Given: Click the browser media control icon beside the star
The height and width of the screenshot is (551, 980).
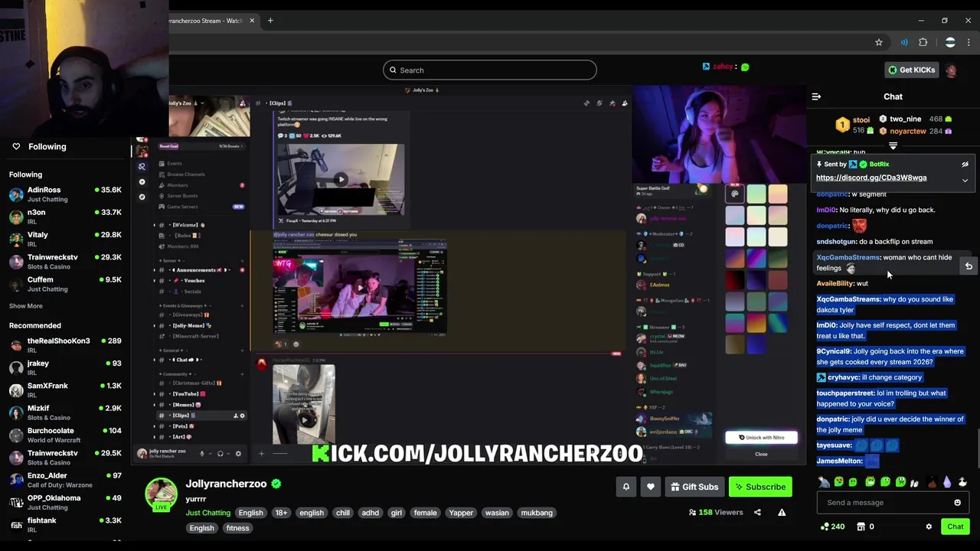Looking at the screenshot, I should [904, 42].
